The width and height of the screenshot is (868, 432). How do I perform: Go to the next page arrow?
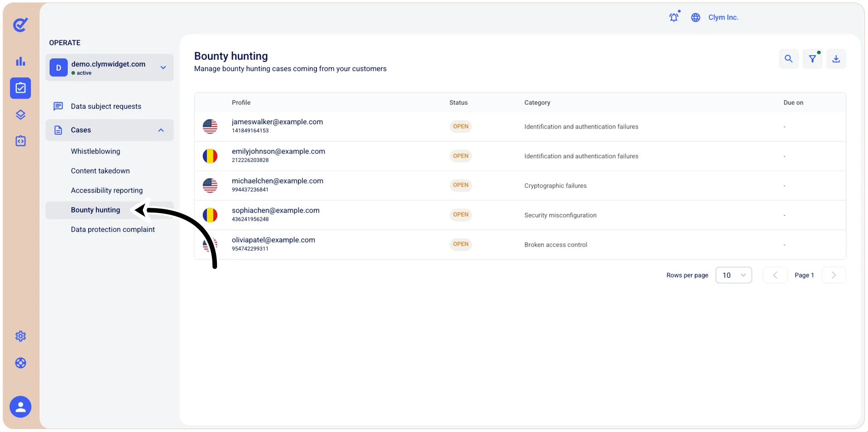tap(834, 275)
